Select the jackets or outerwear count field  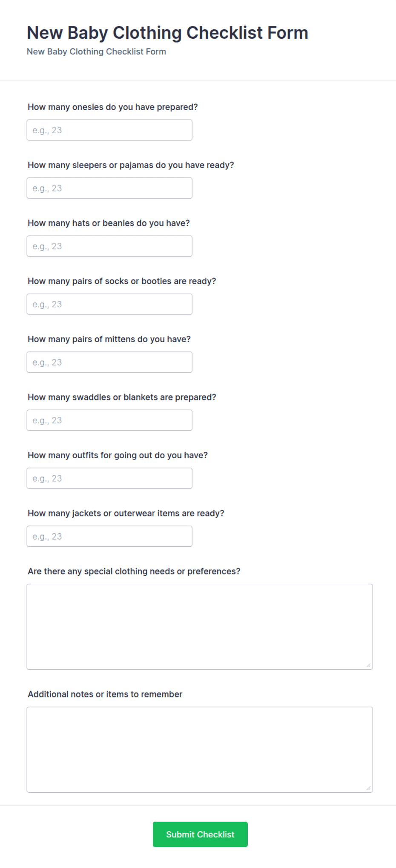(109, 536)
